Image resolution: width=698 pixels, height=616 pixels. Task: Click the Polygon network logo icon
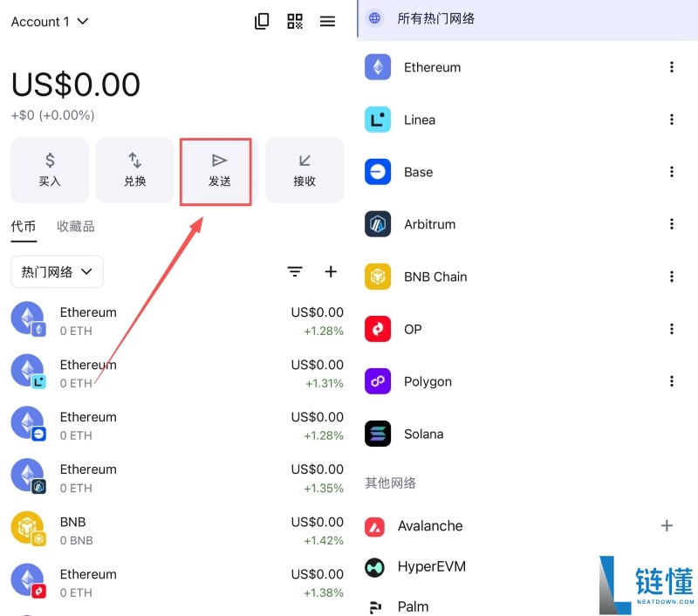(x=378, y=381)
